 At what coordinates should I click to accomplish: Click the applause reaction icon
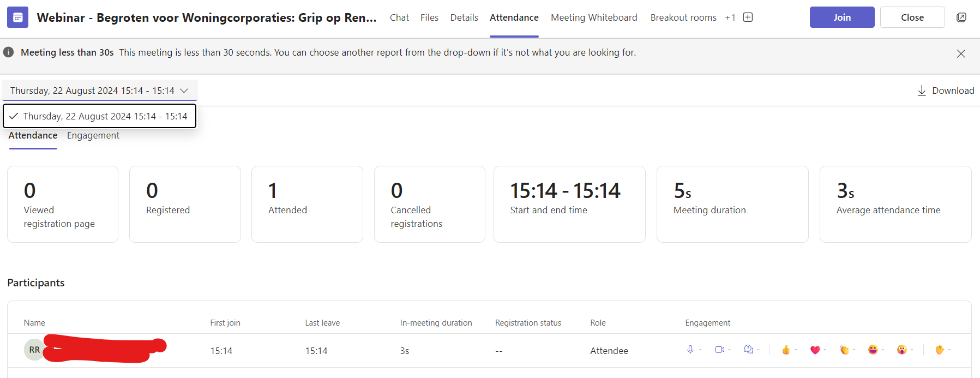pos(844,350)
